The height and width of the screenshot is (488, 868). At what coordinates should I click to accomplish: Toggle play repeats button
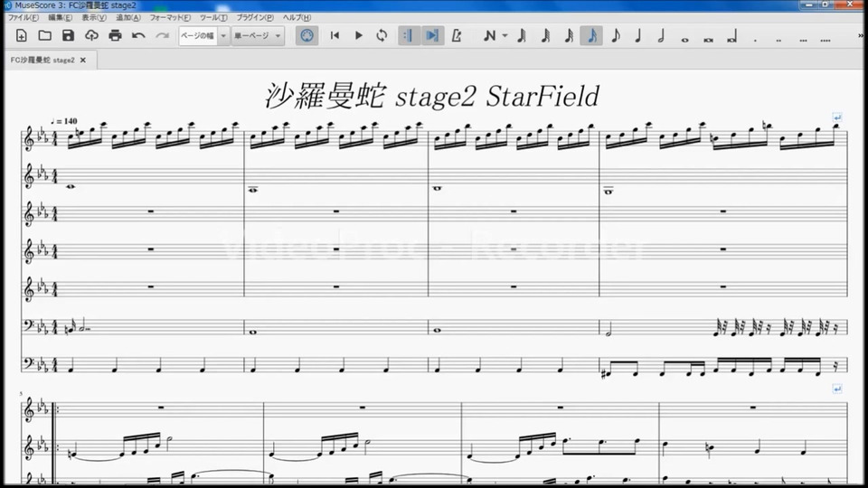tap(409, 36)
